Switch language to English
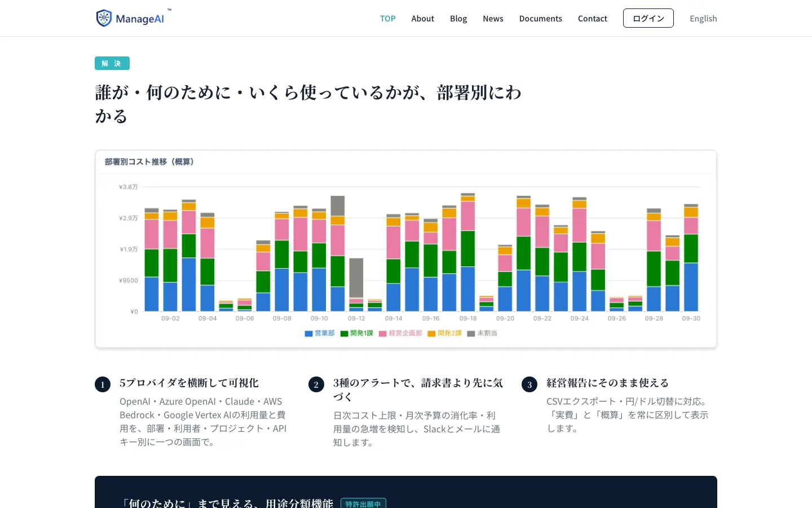Image resolution: width=812 pixels, height=508 pixels. click(703, 19)
